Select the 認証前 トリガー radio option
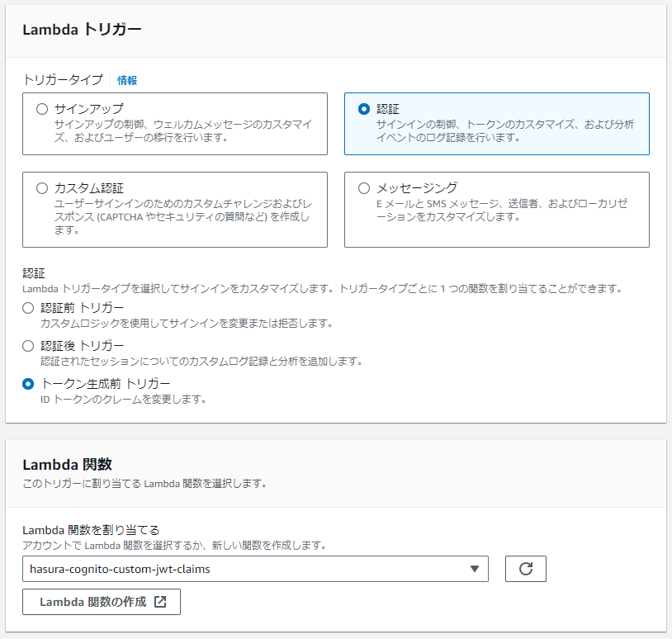The width and height of the screenshot is (672, 639). pos(28,308)
